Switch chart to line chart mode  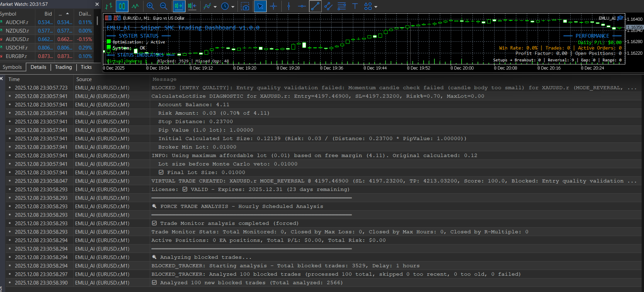(135, 6)
